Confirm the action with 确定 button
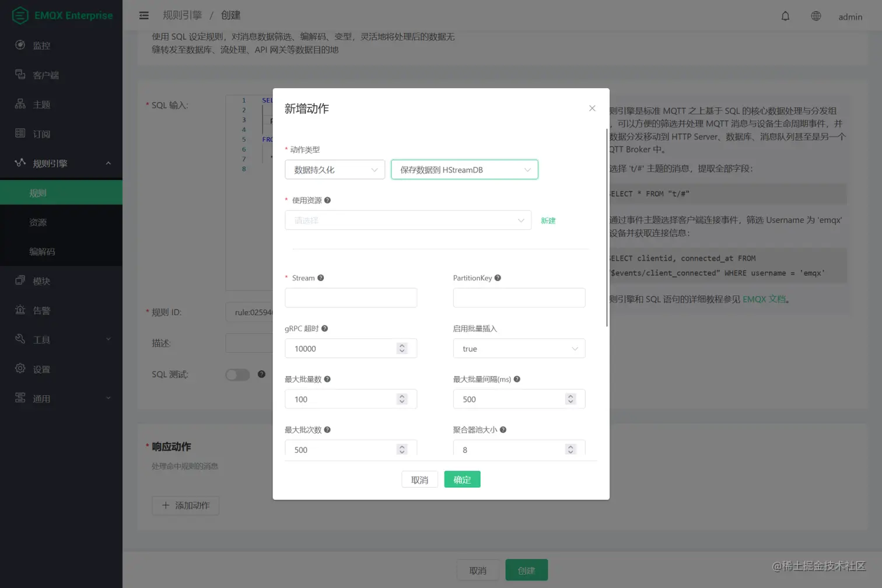This screenshot has height=588, width=882. click(x=461, y=479)
